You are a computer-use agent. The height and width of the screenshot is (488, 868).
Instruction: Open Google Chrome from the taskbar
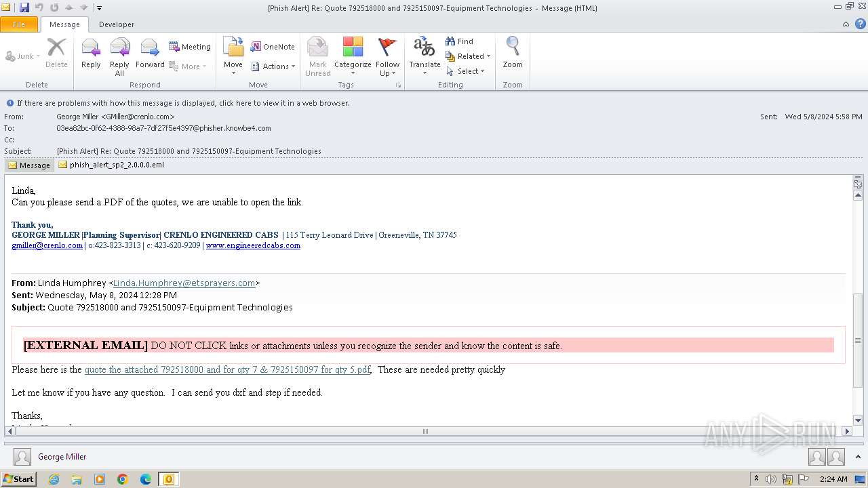pyautogui.click(x=123, y=479)
